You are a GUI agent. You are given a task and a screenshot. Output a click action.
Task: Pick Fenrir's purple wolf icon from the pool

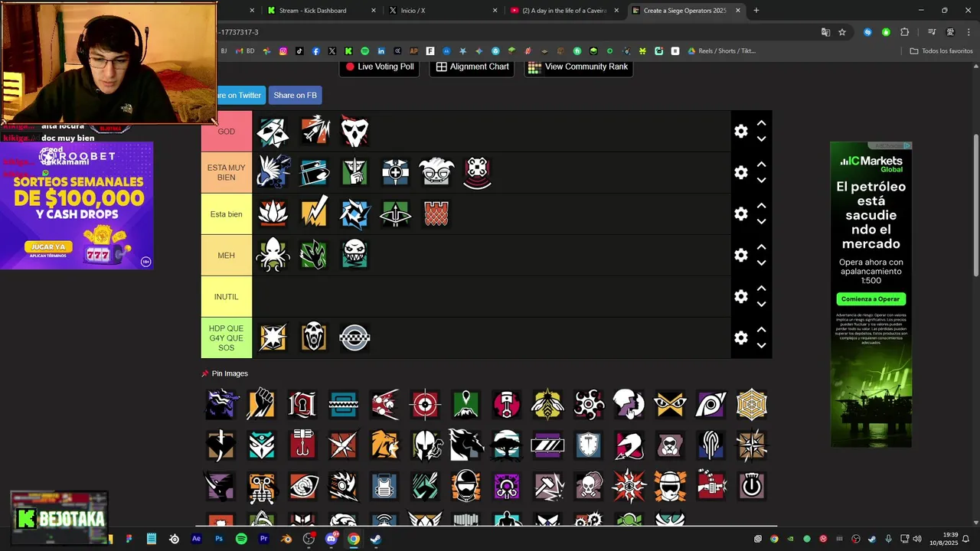pyautogui.click(x=220, y=404)
